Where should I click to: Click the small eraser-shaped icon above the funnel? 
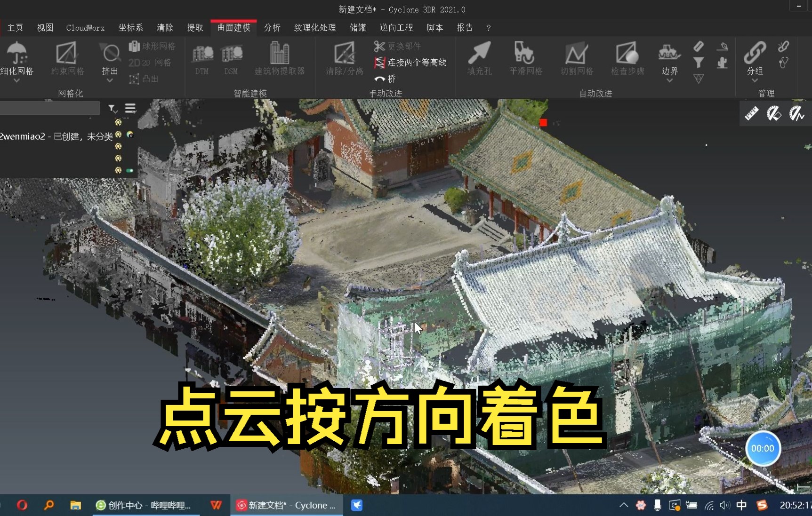coord(699,46)
